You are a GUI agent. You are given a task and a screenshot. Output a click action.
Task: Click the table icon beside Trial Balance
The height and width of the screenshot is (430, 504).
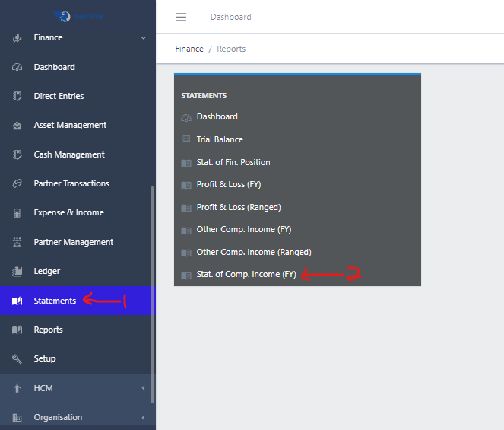click(186, 139)
